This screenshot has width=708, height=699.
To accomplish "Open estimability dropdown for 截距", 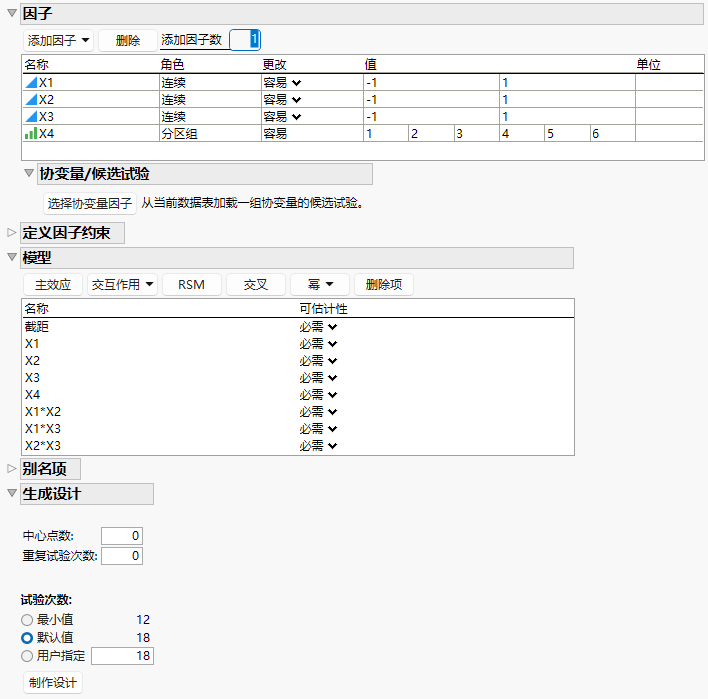I will (332, 326).
